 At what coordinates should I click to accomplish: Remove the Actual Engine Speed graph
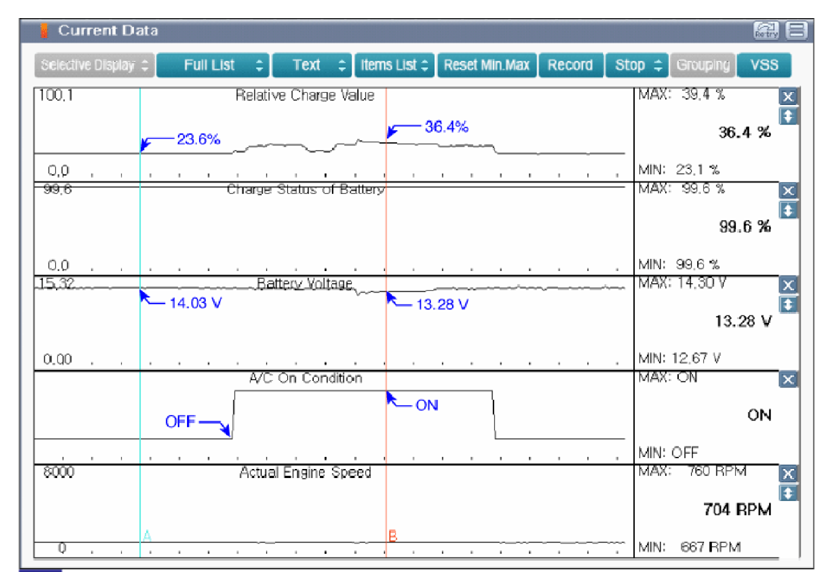[x=788, y=474]
